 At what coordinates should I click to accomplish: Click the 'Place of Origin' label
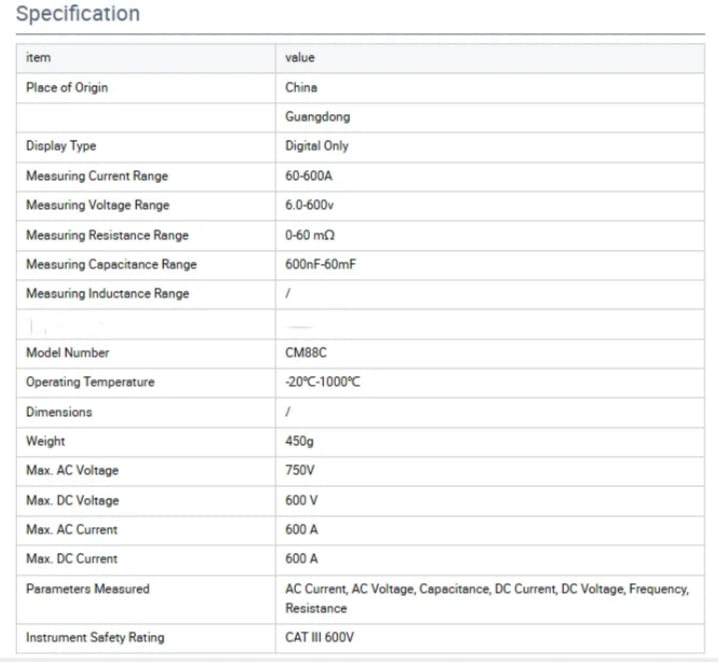pyautogui.click(x=67, y=87)
